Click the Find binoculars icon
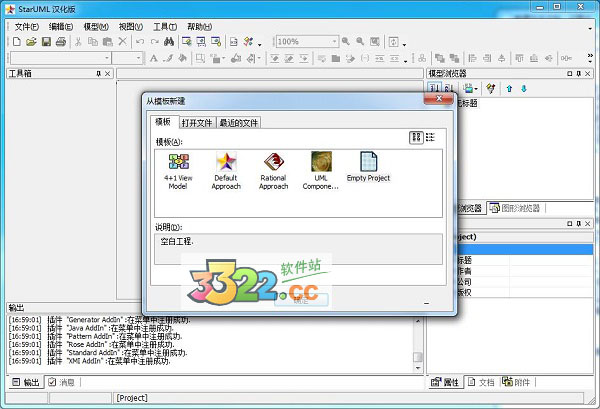 (x=169, y=41)
